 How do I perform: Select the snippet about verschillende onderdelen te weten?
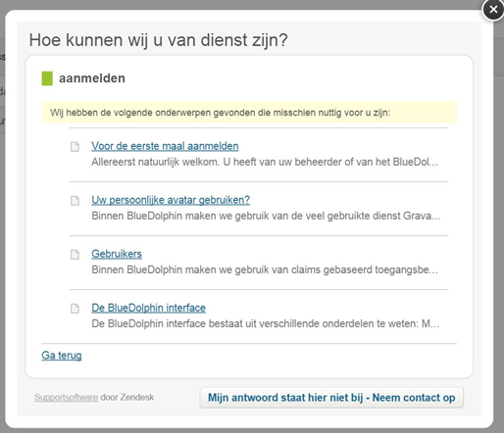tap(266, 323)
